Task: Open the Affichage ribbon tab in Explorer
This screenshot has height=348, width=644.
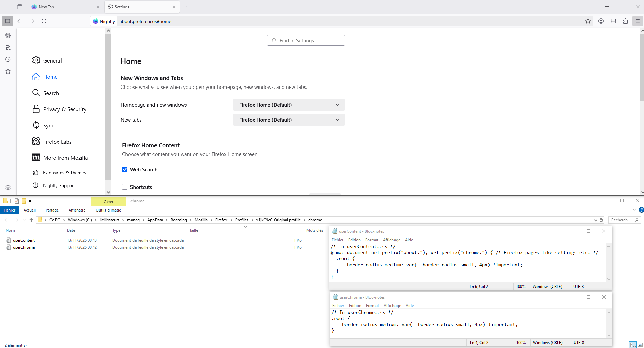Action: pyautogui.click(x=77, y=210)
